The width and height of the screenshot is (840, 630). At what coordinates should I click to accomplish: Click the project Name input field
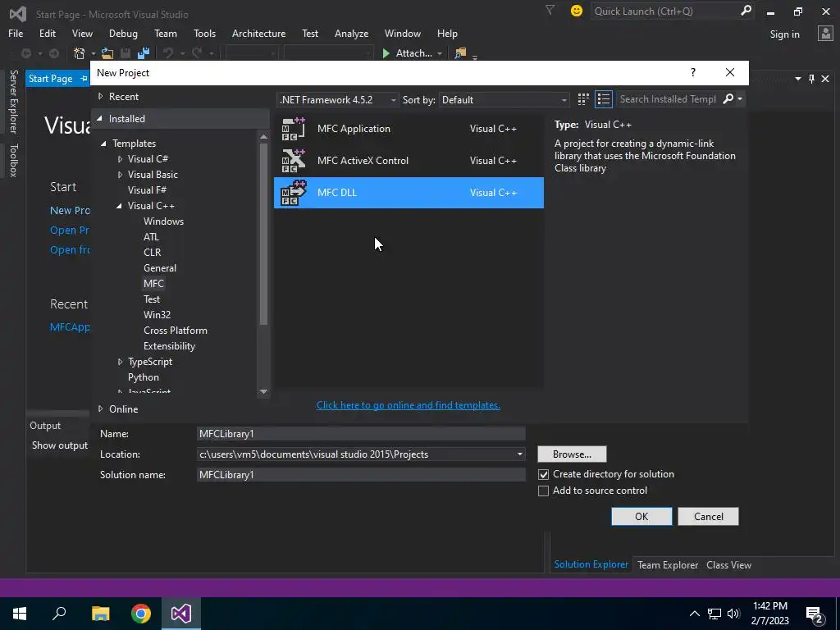point(361,434)
